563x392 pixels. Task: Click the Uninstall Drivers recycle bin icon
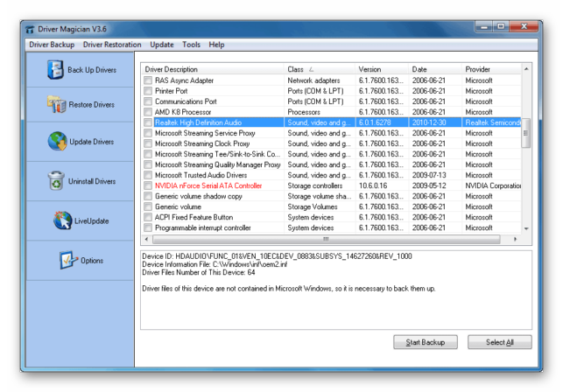[56, 180]
